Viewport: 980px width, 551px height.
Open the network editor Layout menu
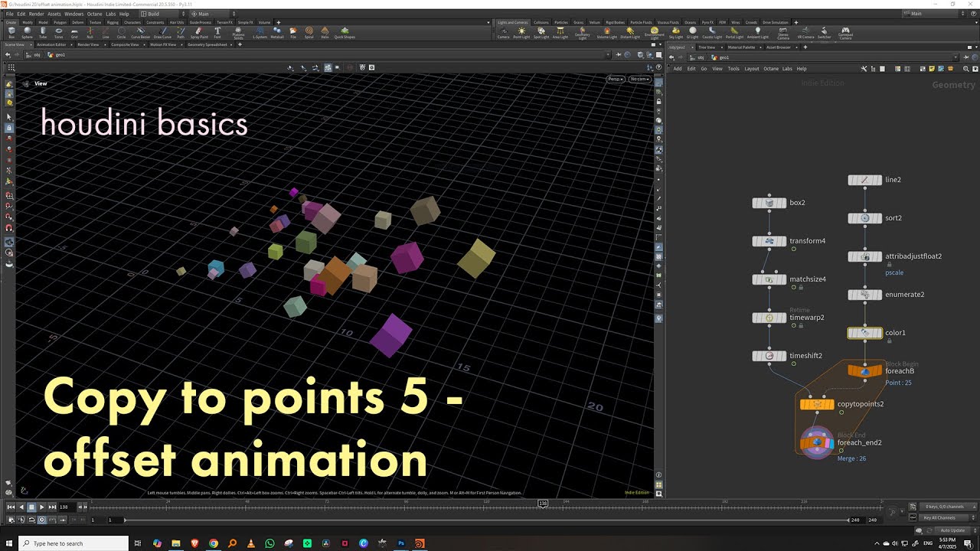tap(751, 69)
